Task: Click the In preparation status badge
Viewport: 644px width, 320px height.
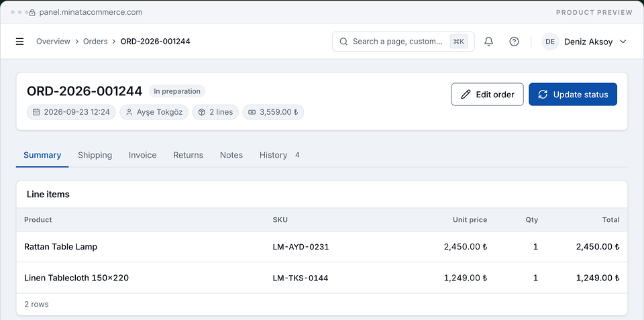Action: pos(177,91)
